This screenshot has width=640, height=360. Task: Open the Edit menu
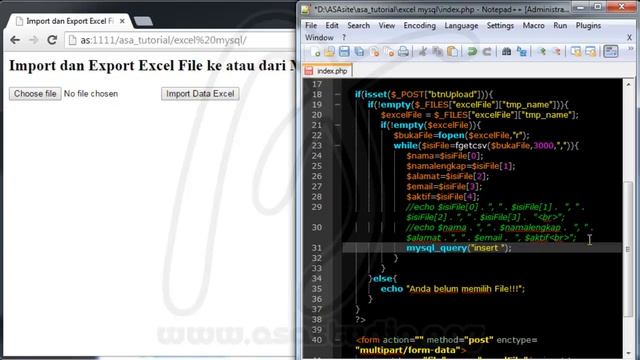point(332,25)
